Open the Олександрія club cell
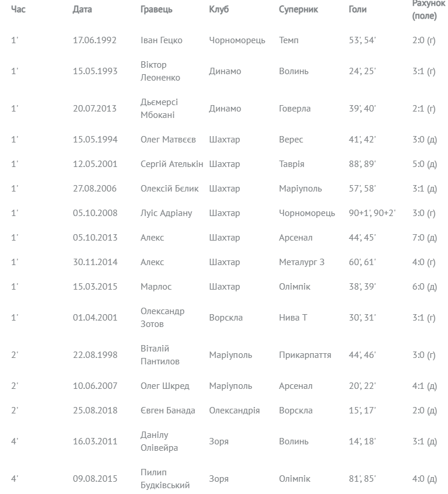Image resolution: width=448 pixels, height=494 pixels. (x=235, y=410)
